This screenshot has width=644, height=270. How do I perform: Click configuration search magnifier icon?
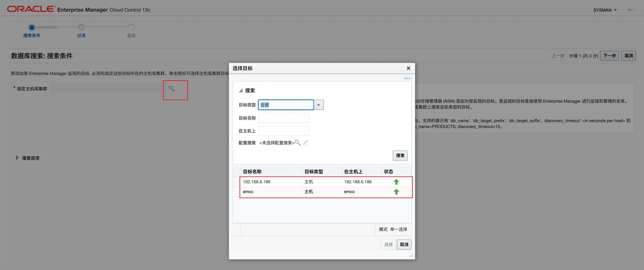[297, 143]
